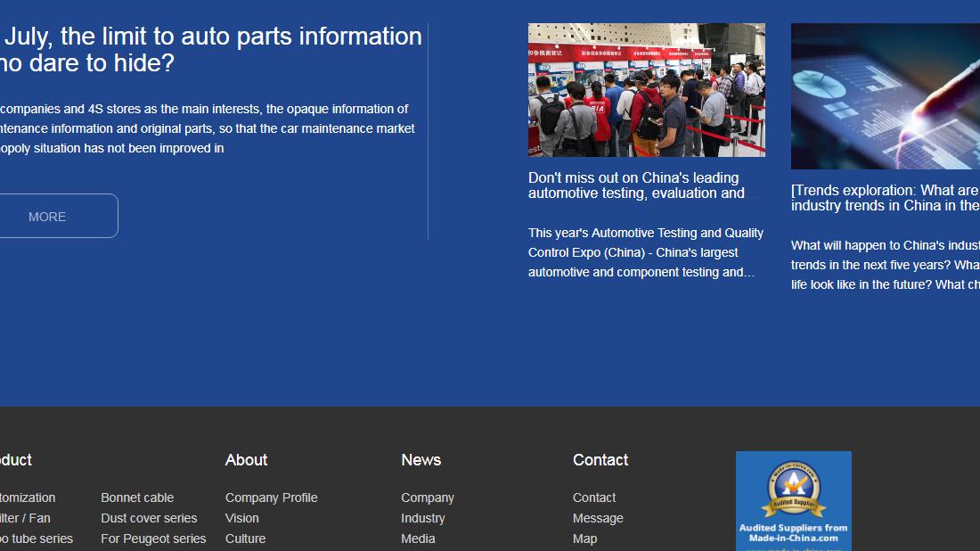
Task: Click "What will happen to China's" summary text
Action: click(x=885, y=265)
